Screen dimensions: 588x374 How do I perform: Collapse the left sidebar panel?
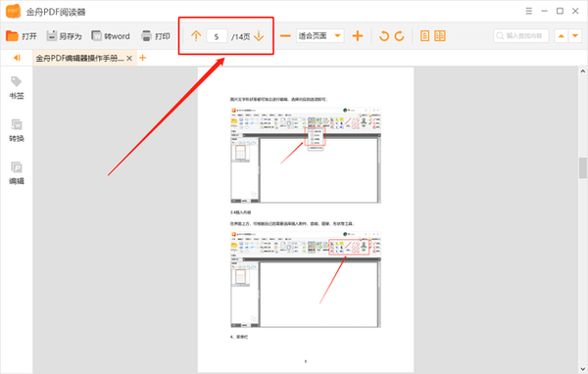pyautogui.click(x=17, y=58)
